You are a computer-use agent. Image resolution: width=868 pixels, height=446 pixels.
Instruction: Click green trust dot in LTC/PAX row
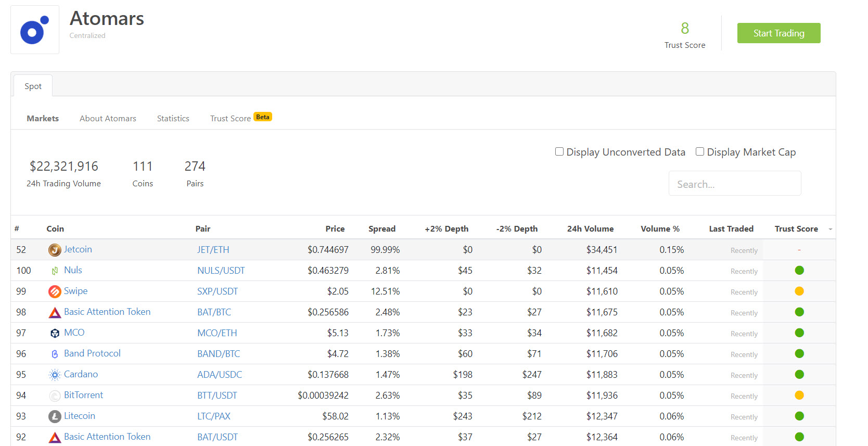tap(799, 416)
